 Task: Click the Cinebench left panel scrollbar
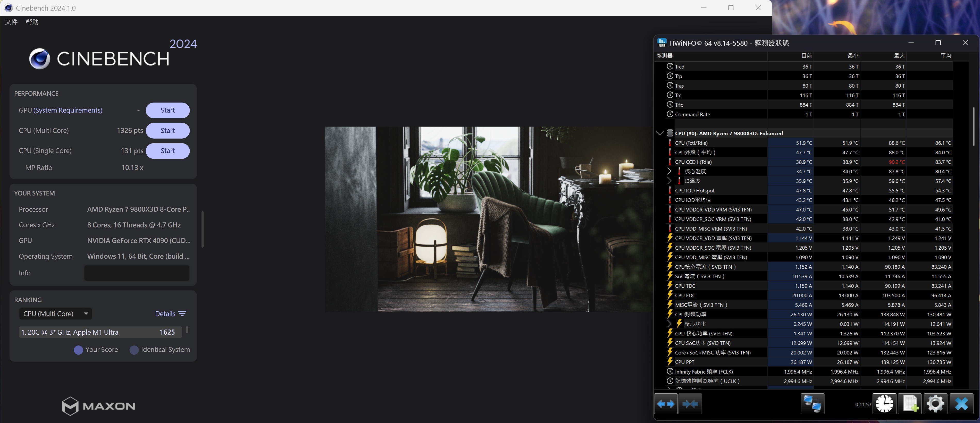pyautogui.click(x=202, y=229)
